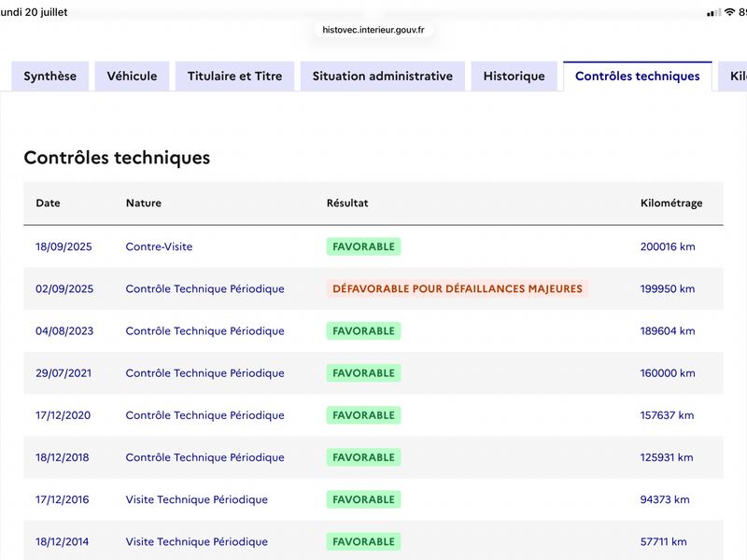
Task: Select date 17/12/2016
Action: click(x=62, y=499)
